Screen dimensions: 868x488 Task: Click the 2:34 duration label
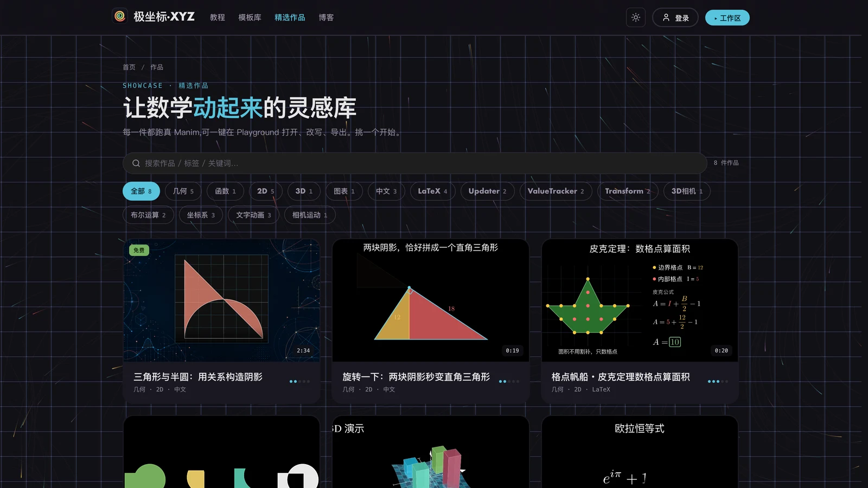303,351
